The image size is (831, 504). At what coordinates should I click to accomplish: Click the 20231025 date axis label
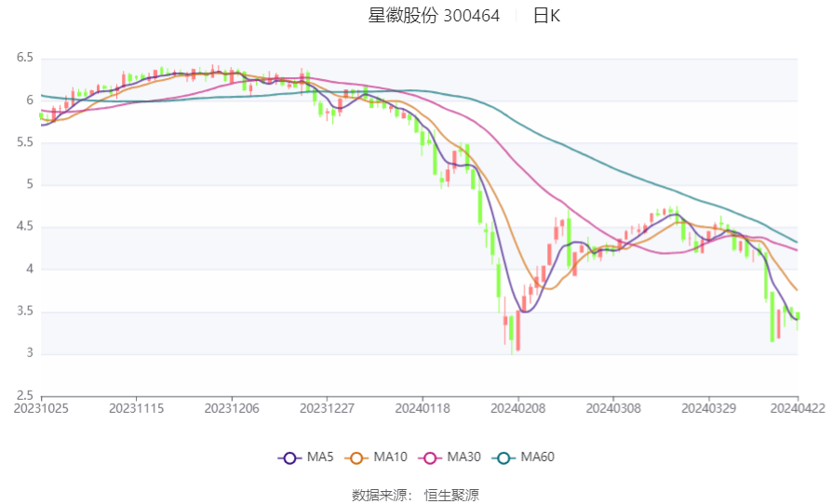click(x=41, y=409)
